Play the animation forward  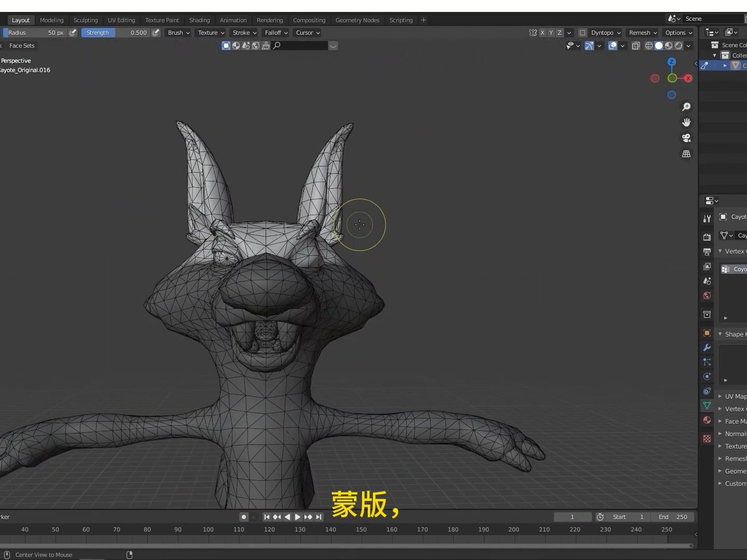coord(298,517)
